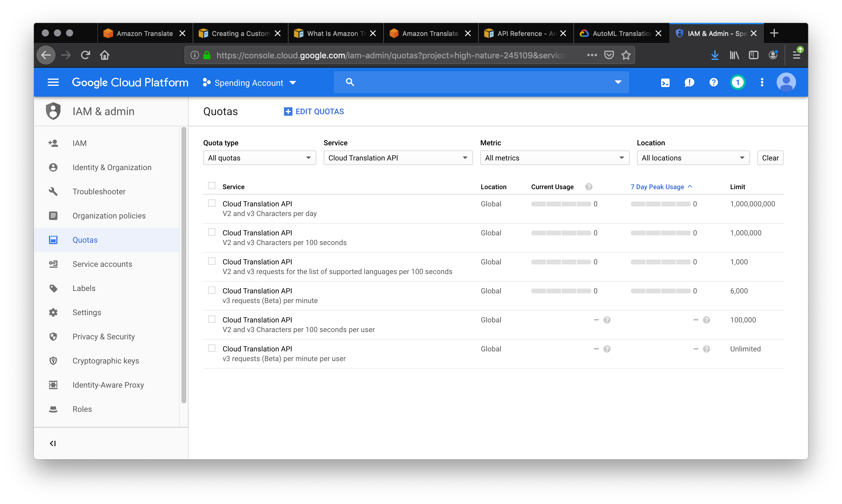Click current usage bar for supported languages row
842x504 pixels.
561,262
